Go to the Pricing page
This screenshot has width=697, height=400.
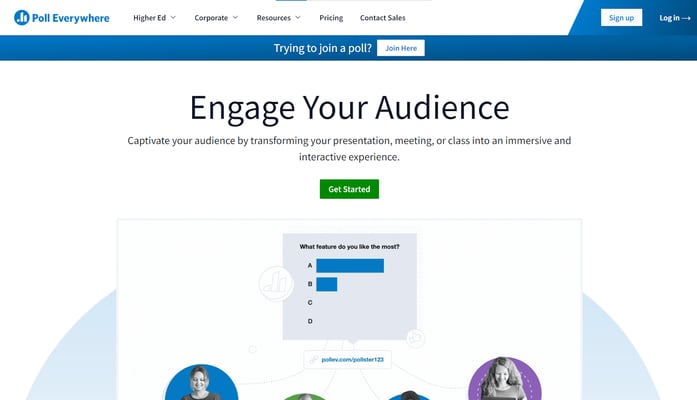[x=331, y=18]
